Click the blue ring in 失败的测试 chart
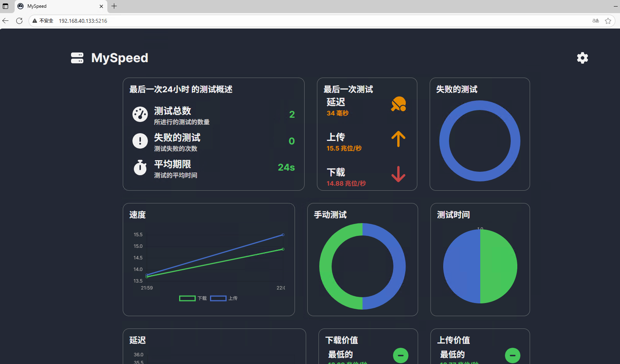 point(444,141)
